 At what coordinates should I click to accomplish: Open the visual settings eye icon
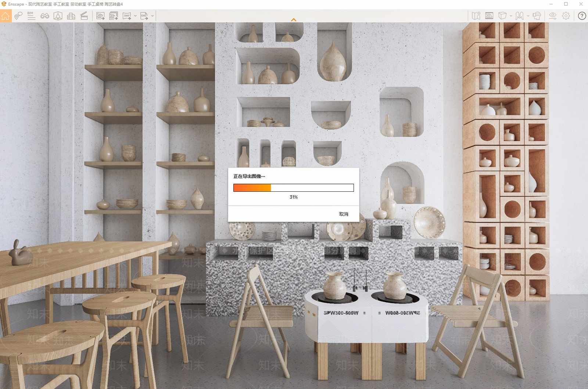(x=553, y=16)
